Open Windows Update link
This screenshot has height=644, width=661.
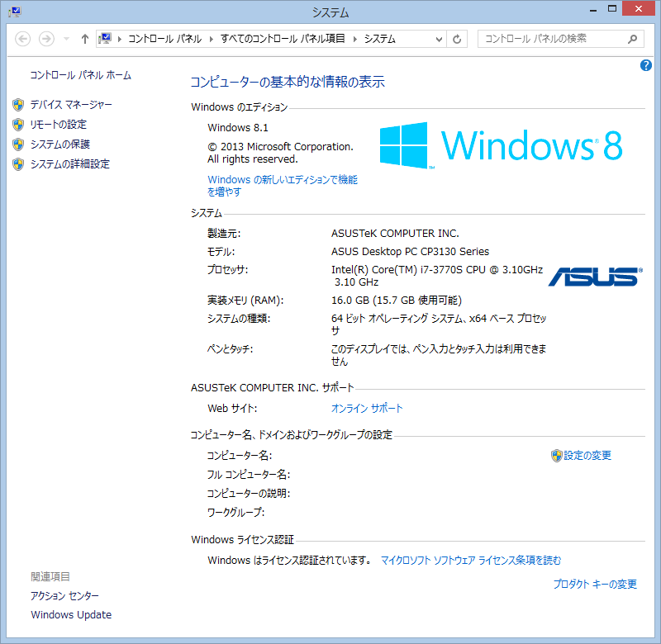coord(71,614)
